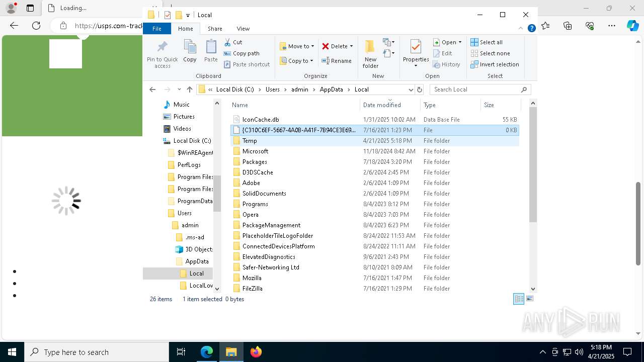The image size is (644, 362).
Task: Click the Edit command in Open group
Action: [442, 53]
